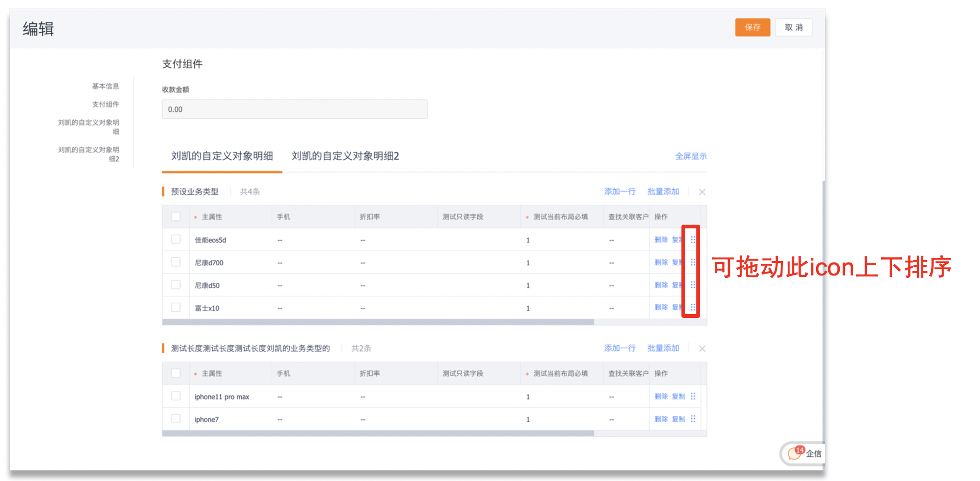Click 复制 for the iphone7 row
Viewport: 980px width, 481px height.
pos(679,419)
